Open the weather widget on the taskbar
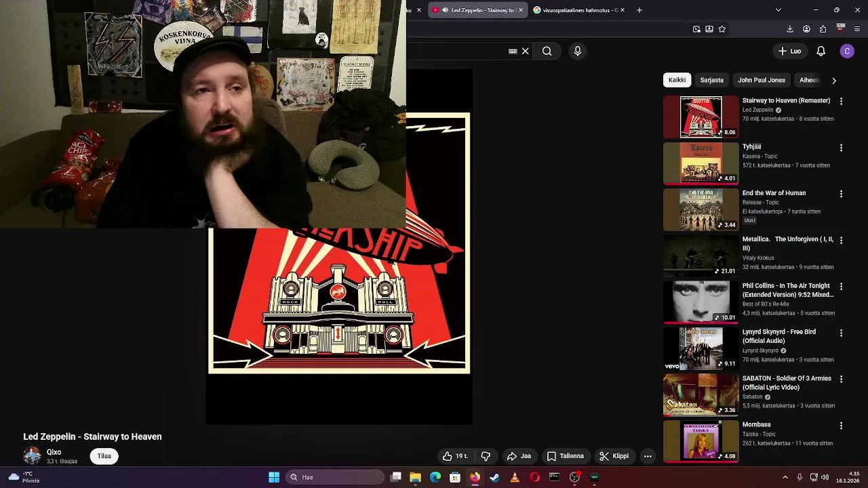868x488 pixels. 23,477
